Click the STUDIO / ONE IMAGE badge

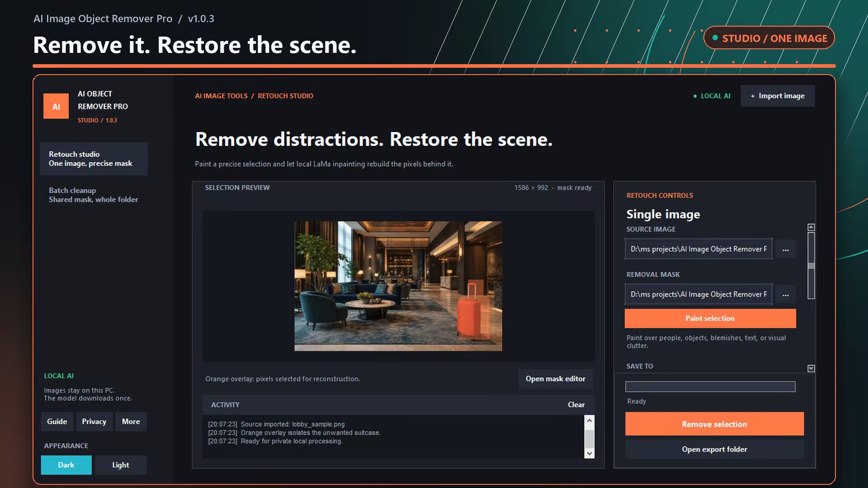(x=769, y=38)
